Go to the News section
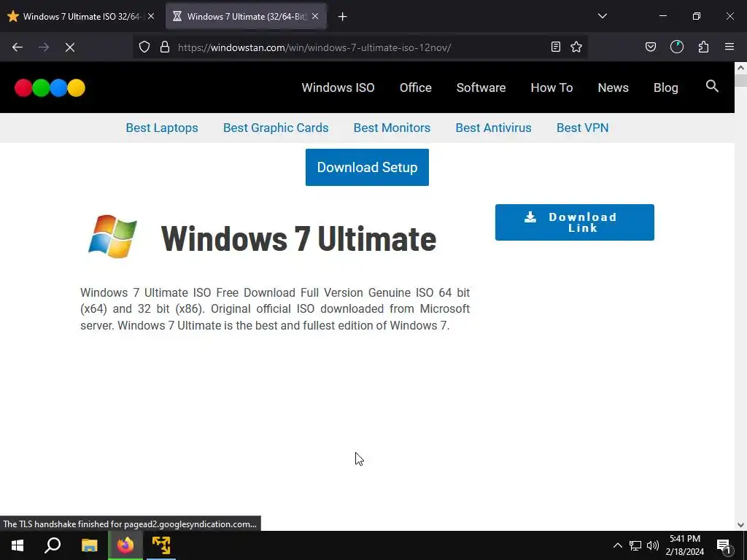Image resolution: width=747 pixels, height=560 pixels. click(x=613, y=87)
